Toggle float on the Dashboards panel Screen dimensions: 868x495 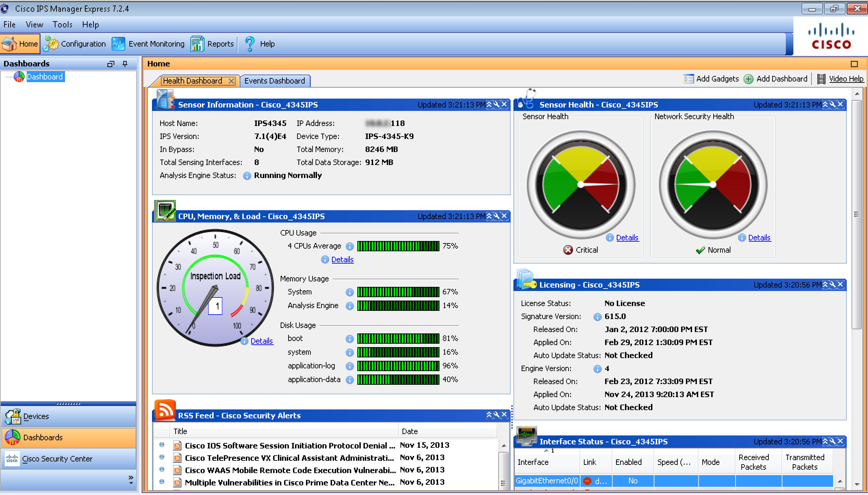[111, 64]
